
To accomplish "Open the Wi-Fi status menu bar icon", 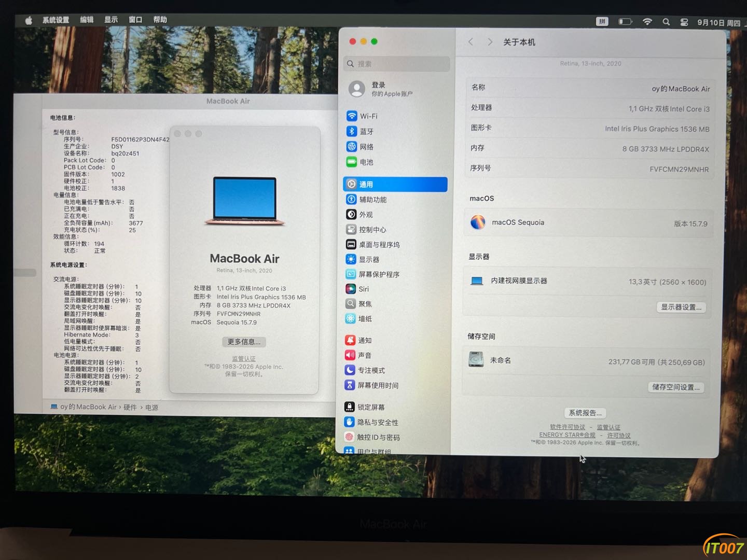I will pyautogui.click(x=647, y=22).
